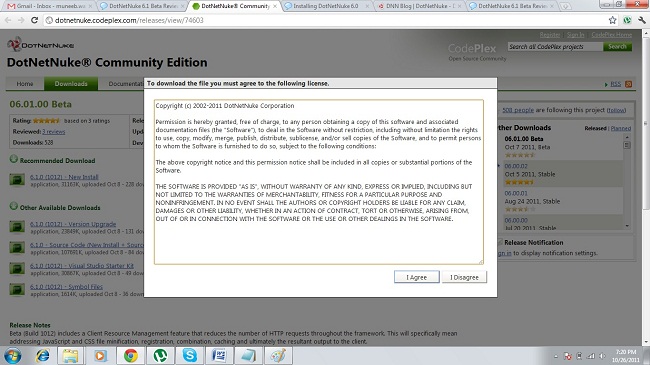This screenshot has width=650, height=365.
Task: Launch Internet Explorer from taskbar
Action: pos(43,356)
